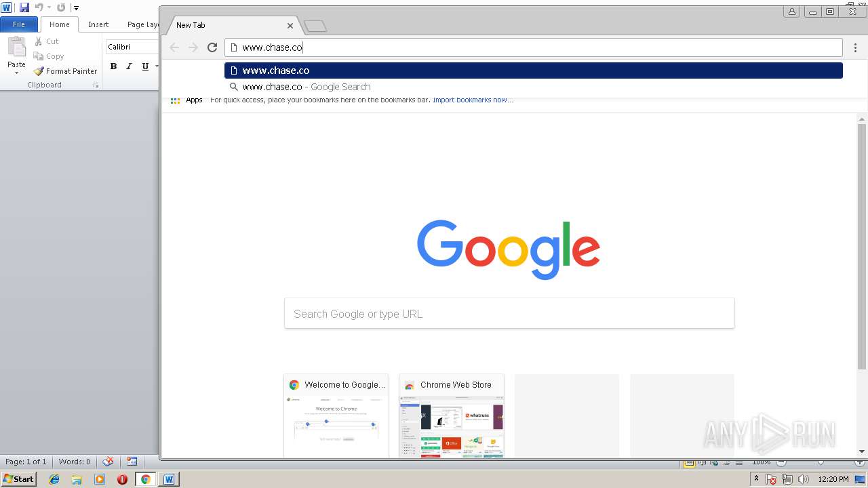Click the Calibri font name box

point(132,47)
